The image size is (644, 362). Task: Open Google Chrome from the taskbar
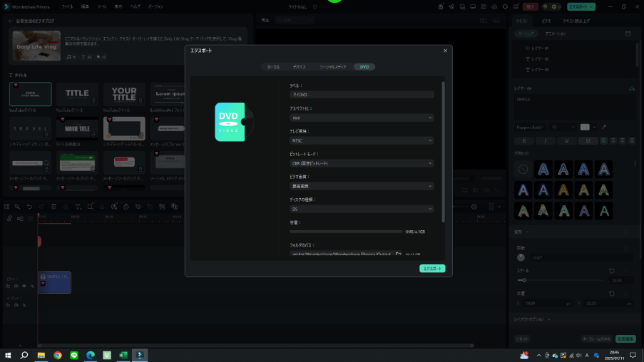pos(58,355)
